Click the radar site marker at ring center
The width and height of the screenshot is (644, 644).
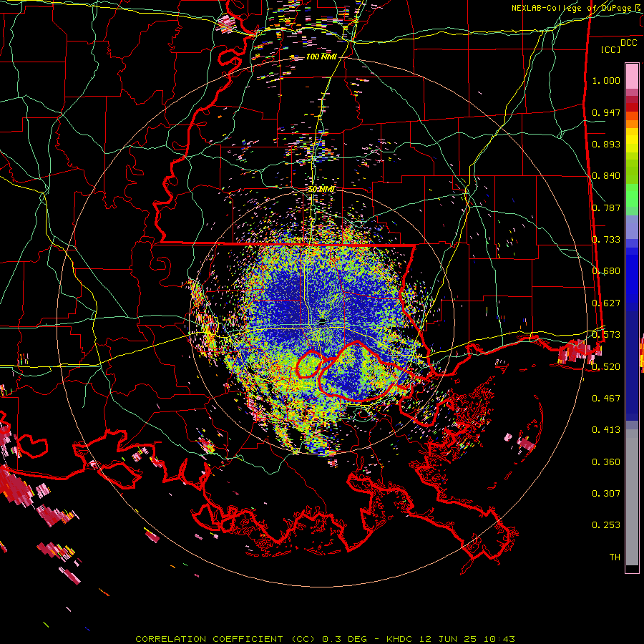(323, 321)
